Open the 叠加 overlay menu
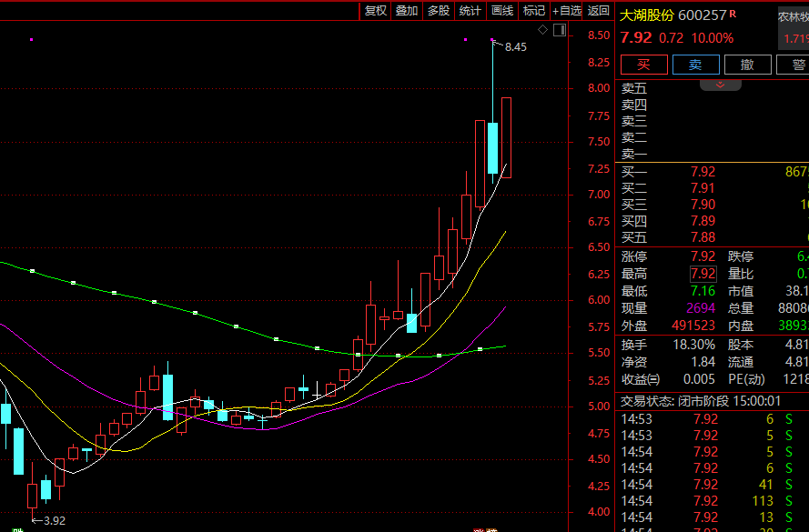This screenshot has width=809, height=532. click(407, 10)
